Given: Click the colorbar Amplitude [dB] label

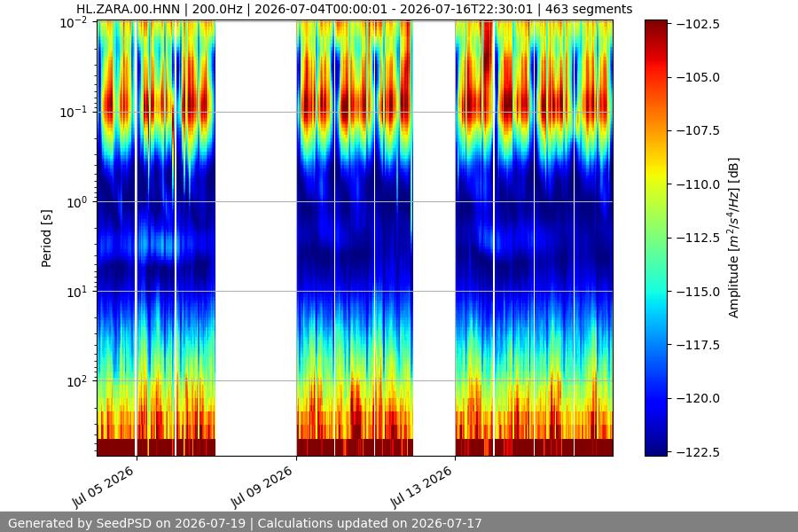Looking at the screenshot, I should pyautogui.click(x=733, y=238).
